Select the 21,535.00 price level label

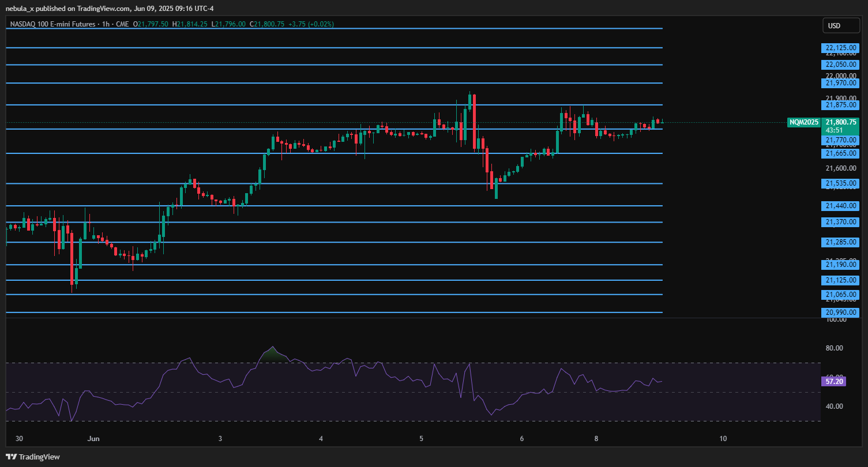coord(840,183)
